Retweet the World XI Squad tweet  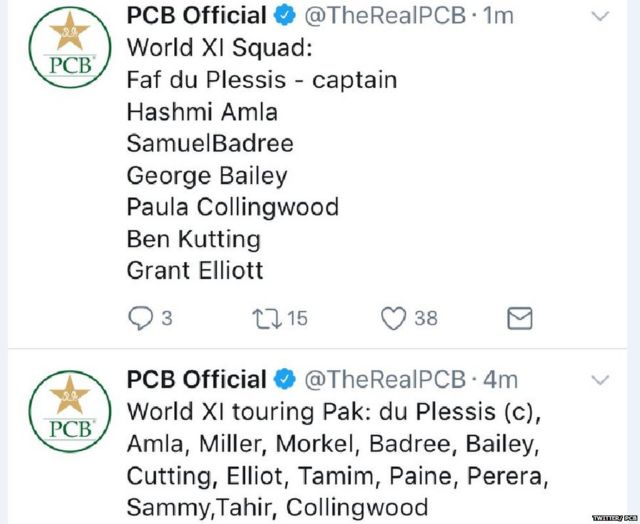click(x=267, y=319)
